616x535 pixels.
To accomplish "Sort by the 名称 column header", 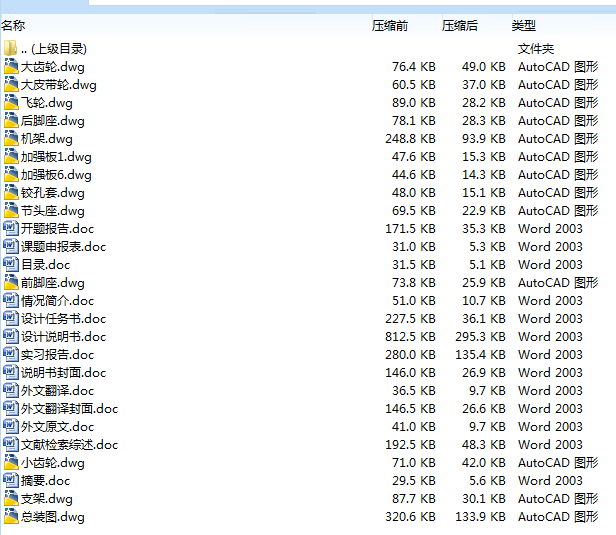I will click(x=13, y=26).
